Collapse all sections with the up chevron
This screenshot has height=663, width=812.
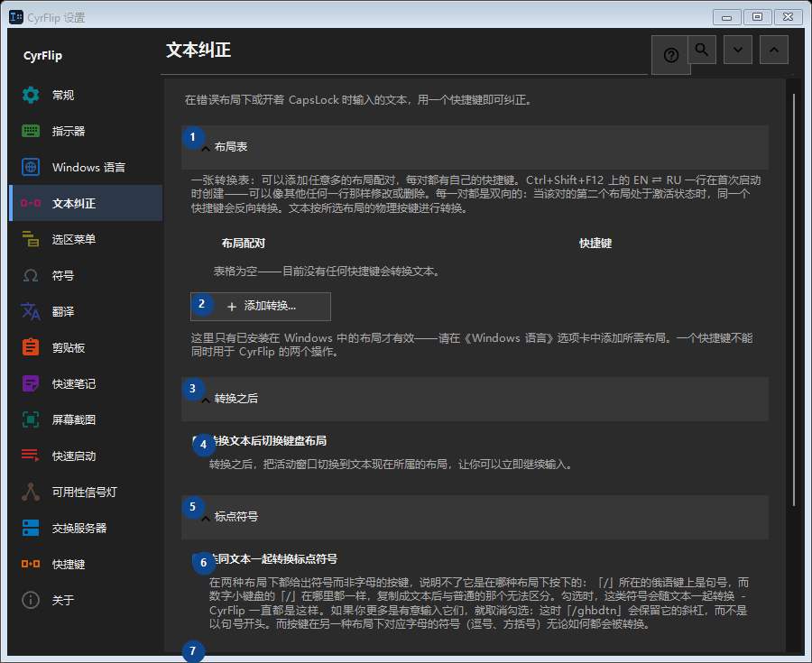coord(774,50)
